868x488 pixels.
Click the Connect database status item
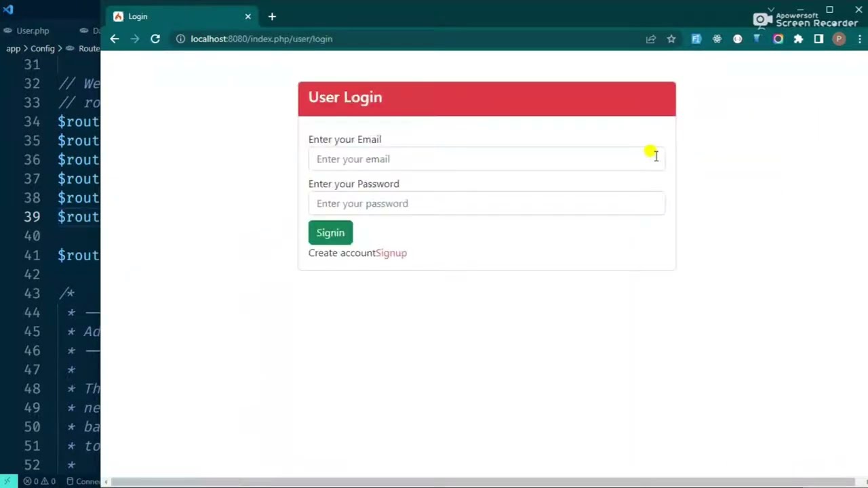(83, 481)
